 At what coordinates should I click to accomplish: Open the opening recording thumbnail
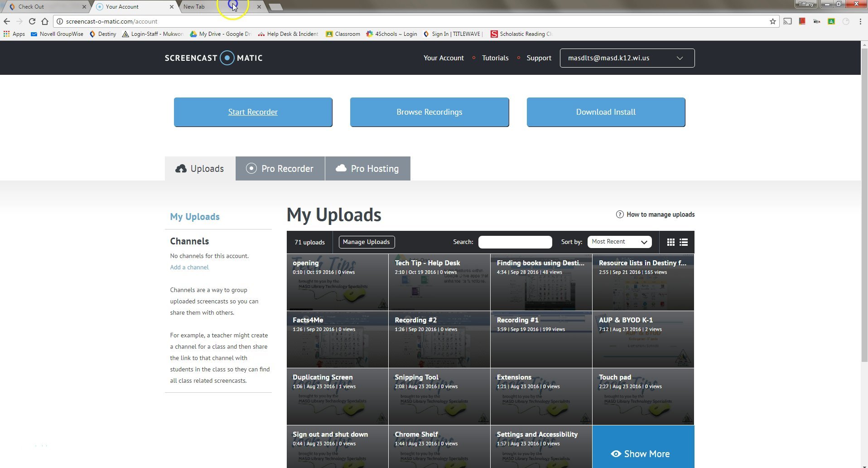tap(338, 283)
